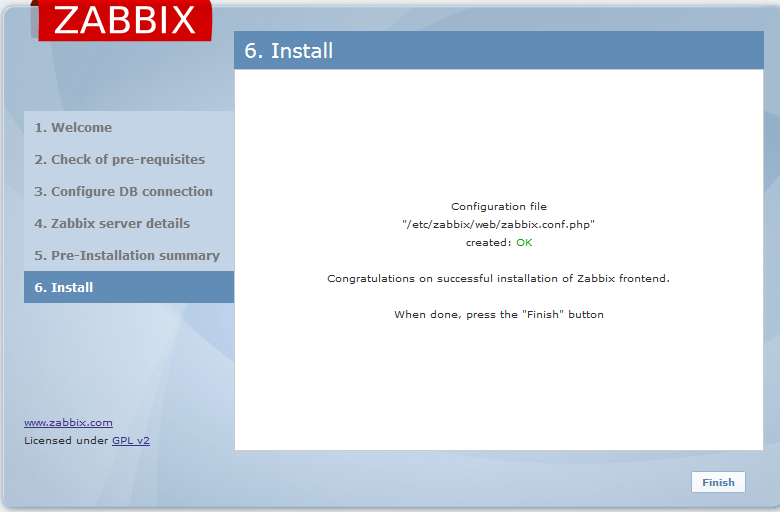Click the "Configuration file" label
This screenshot has width=780, height=512.
pyautogui.click(x=498, y=207)
